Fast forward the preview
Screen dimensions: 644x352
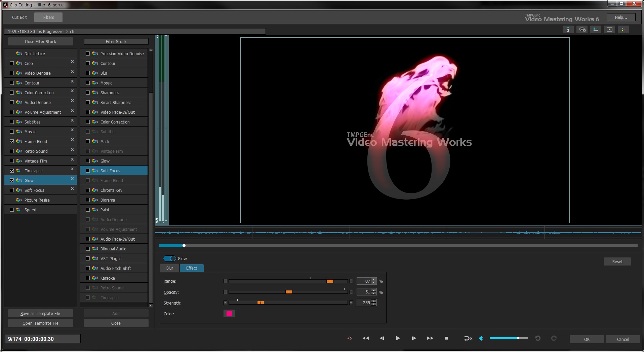click(430, 338)
